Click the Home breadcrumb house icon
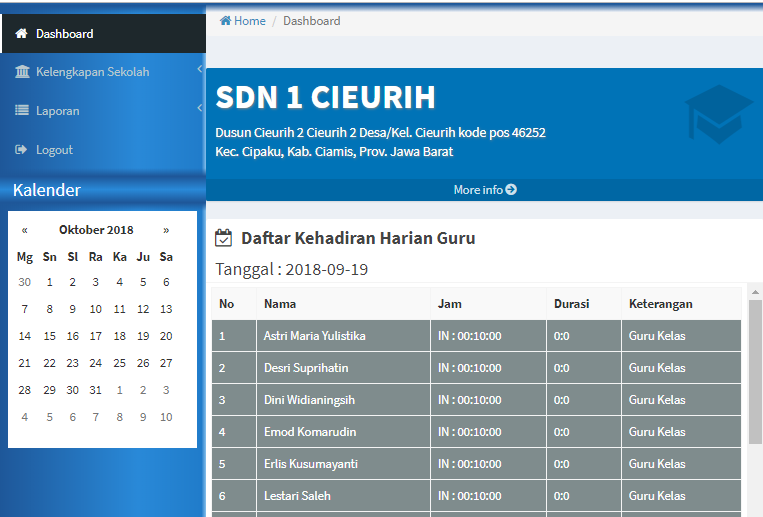This screenshot has width=763, height=517. (x=225, y=21)
